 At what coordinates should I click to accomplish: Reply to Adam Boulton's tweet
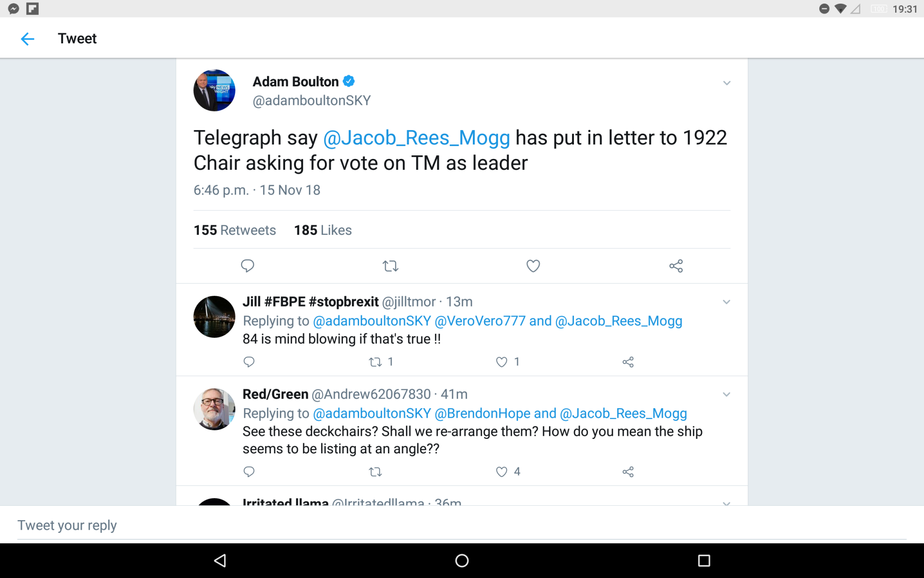(248, 266)
